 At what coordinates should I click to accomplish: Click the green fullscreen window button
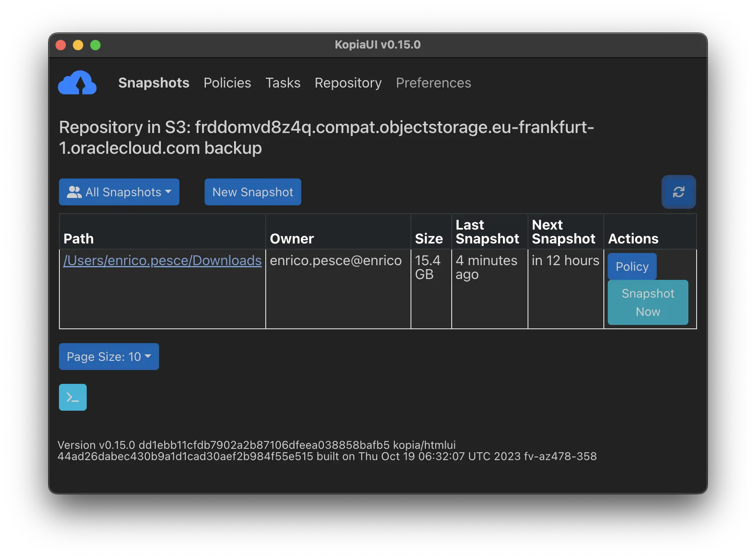95,45
